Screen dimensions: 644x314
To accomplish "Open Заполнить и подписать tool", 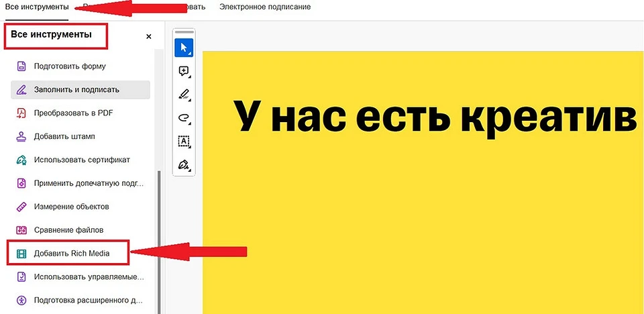I will [80, 90].
